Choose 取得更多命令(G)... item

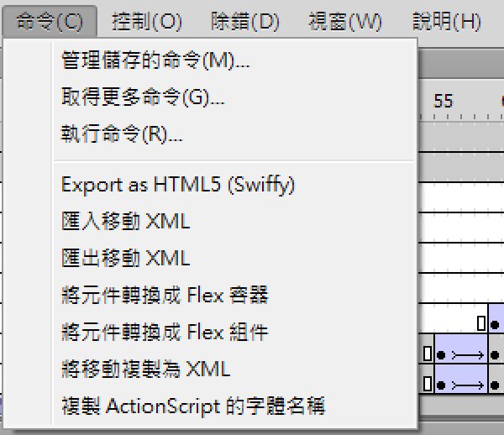(233, 97)
